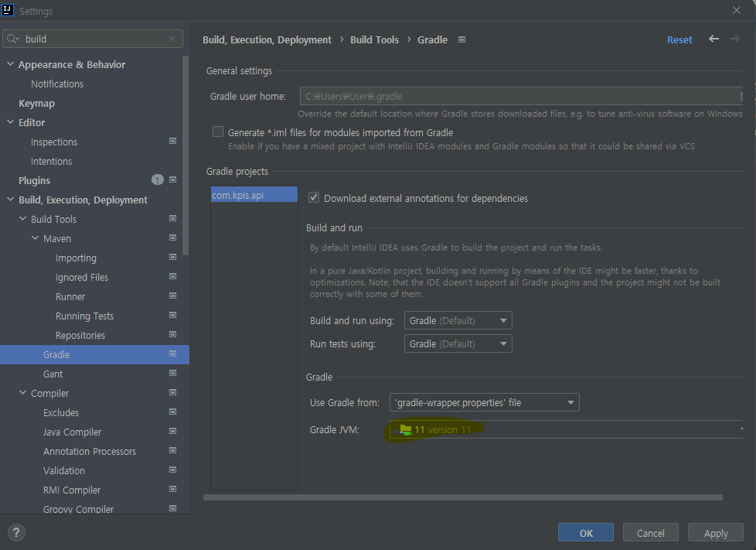Screen dimensions: 756x550
Task: Collapse the Build Tools node
Action: point(22,219)
